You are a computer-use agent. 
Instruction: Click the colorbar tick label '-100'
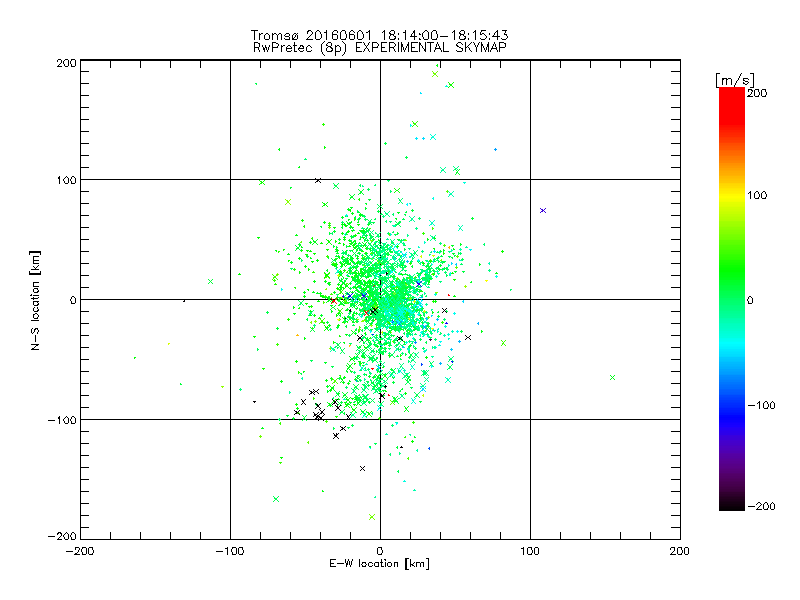point(761,406)
